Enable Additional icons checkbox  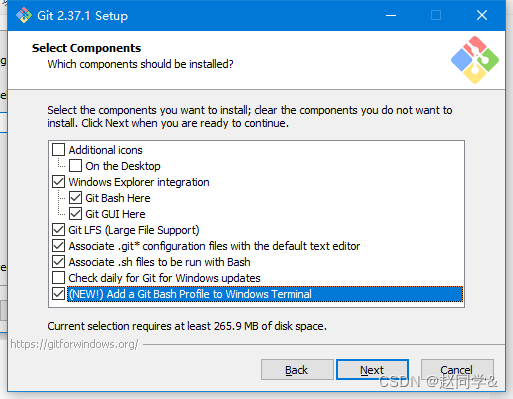pos(59,150)
